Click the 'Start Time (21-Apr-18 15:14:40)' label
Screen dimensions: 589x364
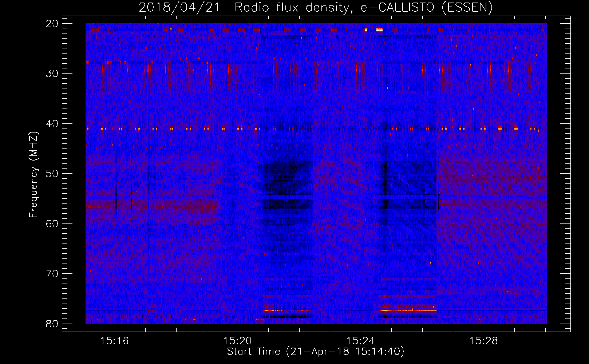tap(316, 351)
